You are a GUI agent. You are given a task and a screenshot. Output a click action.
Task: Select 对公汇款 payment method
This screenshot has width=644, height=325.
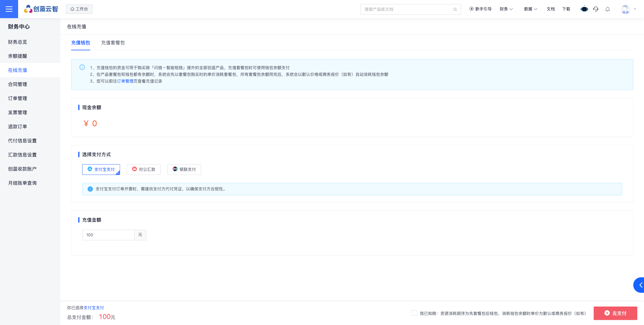tap(144, 170)
